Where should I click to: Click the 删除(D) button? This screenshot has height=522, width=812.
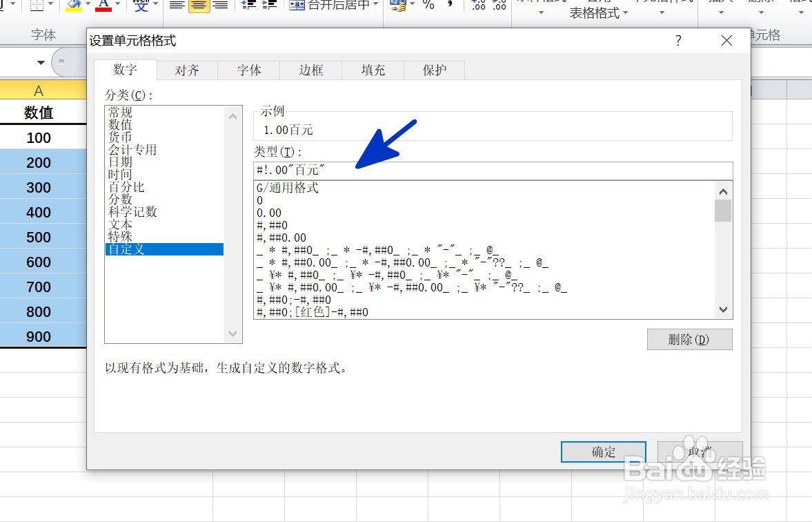pos(690,340)
